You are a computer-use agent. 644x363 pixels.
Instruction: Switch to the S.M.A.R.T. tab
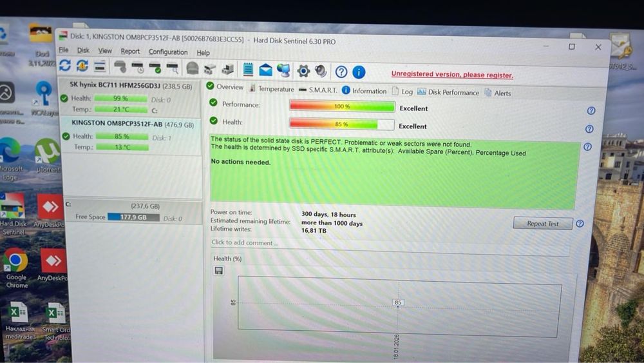click(317, 90)
